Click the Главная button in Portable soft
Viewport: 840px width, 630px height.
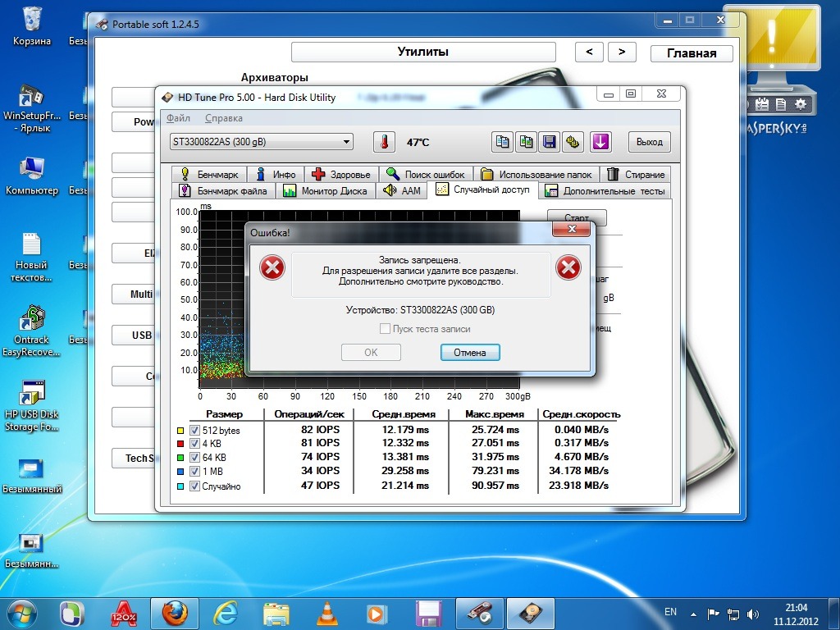692,53
